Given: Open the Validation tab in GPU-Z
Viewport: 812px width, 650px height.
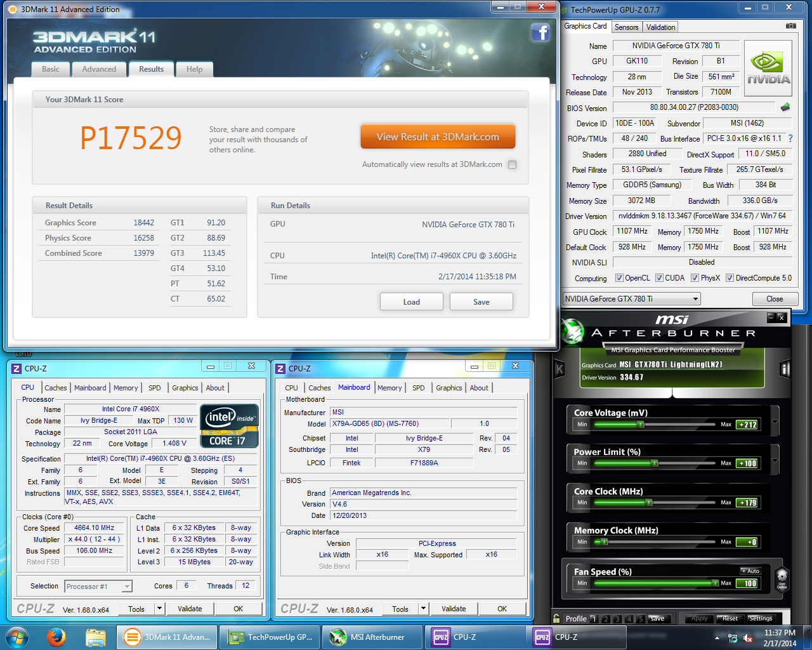Looking at the screenshot, I should tap(660, 27).
